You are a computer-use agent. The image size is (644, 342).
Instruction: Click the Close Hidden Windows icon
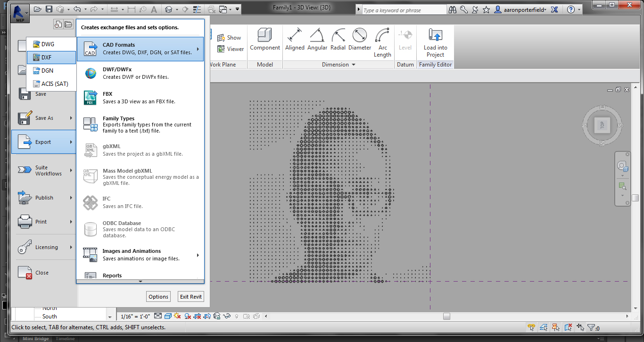coord(212,9)
